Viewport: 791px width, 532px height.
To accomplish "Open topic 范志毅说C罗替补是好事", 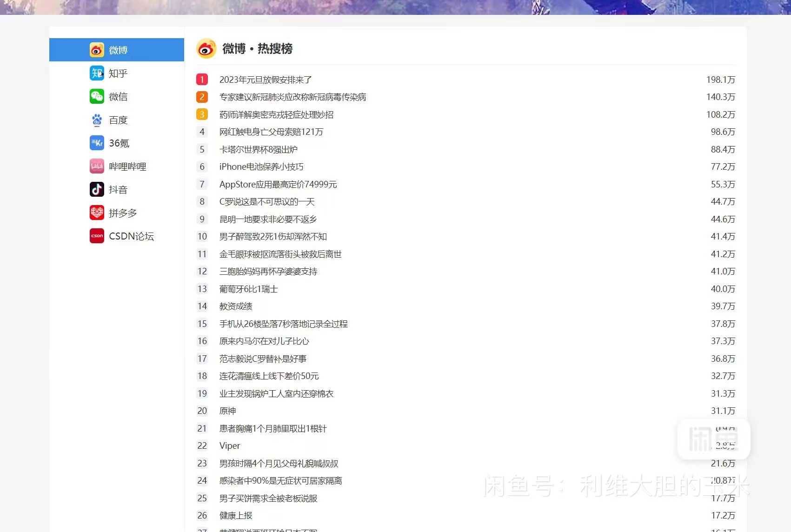I will [x=263, y=359].
